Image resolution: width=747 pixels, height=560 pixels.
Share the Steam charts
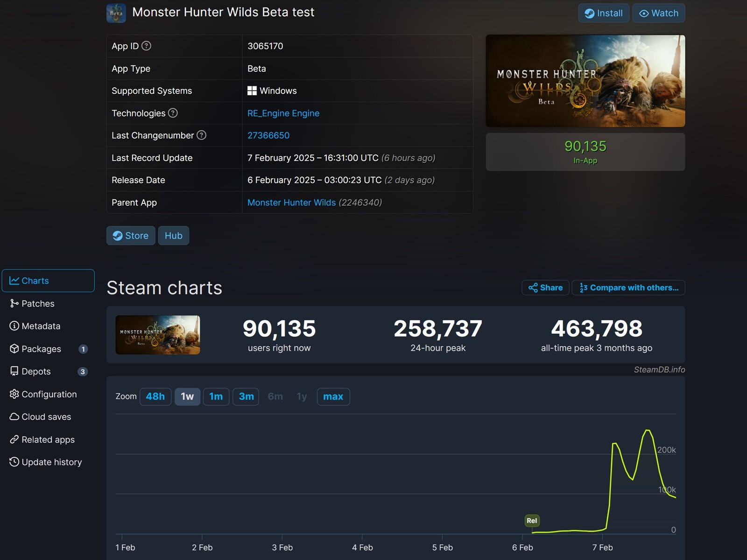tap(545, 287)
